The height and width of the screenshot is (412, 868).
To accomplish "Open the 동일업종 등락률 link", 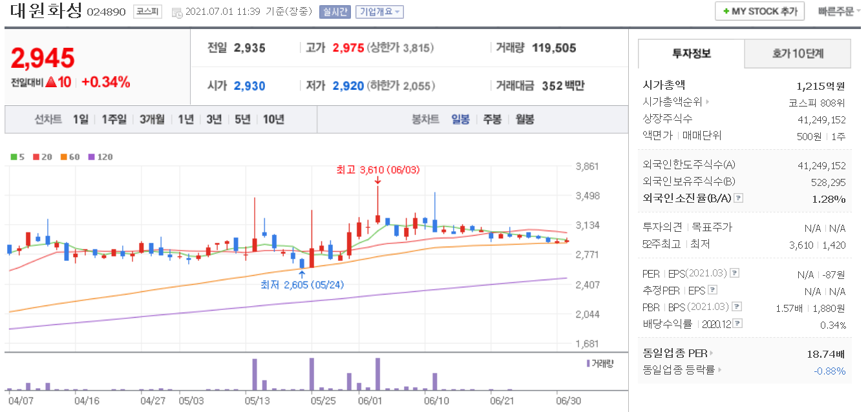I will [x=682, y=370].
